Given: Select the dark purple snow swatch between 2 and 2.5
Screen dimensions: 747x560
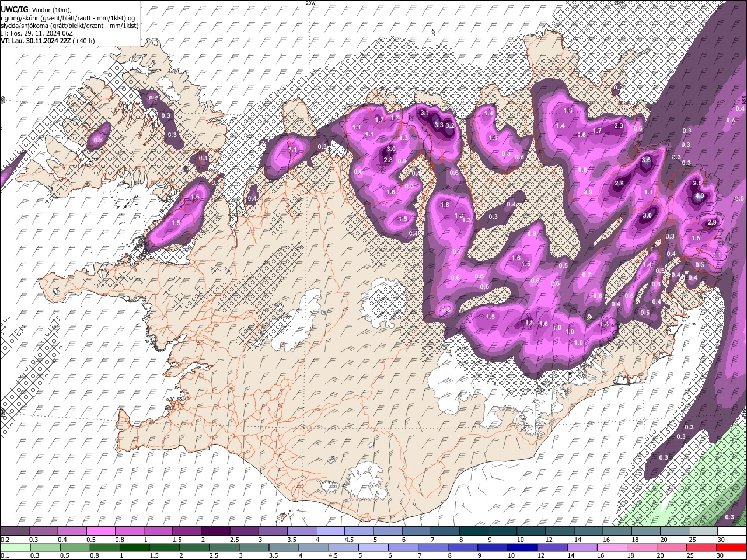Looking at the screenshot, I should pyautogui.click(x=215, y=531).
